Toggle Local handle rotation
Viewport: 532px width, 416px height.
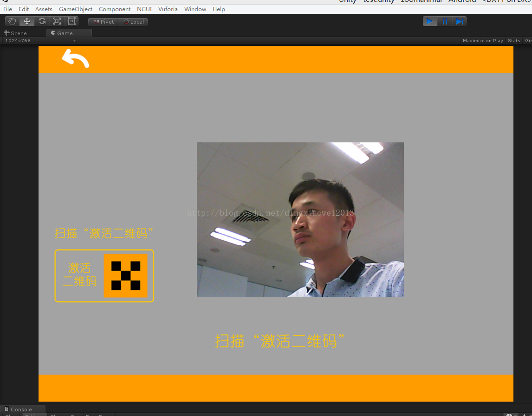133,22
